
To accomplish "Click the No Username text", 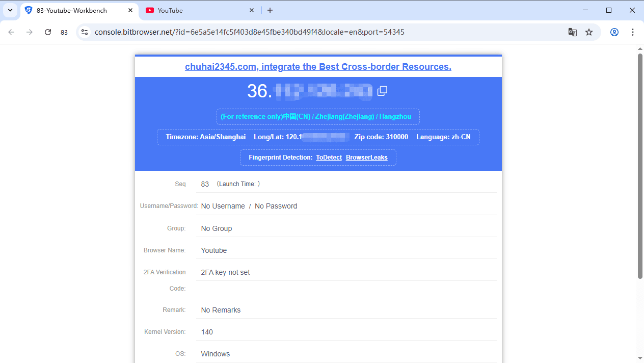I will tap(223, 206).
